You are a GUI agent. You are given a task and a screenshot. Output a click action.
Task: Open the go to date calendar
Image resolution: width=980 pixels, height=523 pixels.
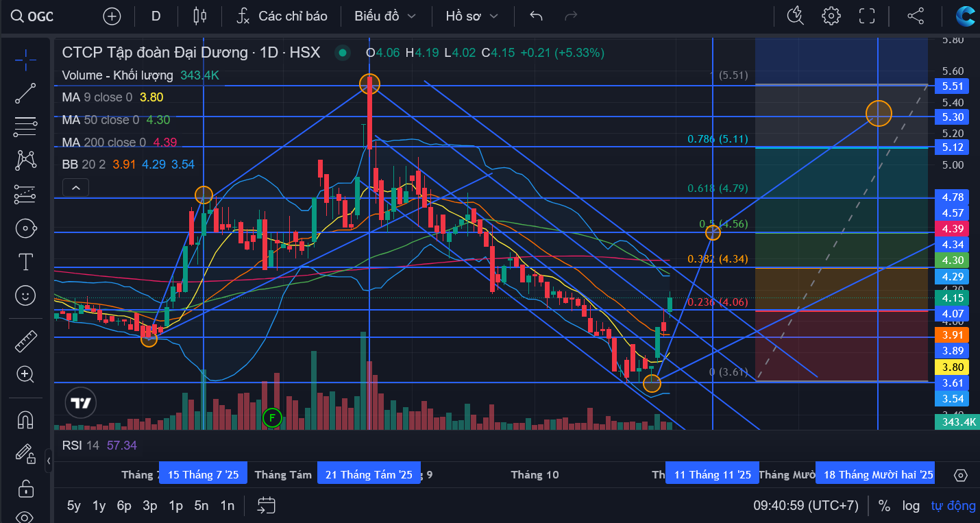pyautogui.click(x=267, y=506)
